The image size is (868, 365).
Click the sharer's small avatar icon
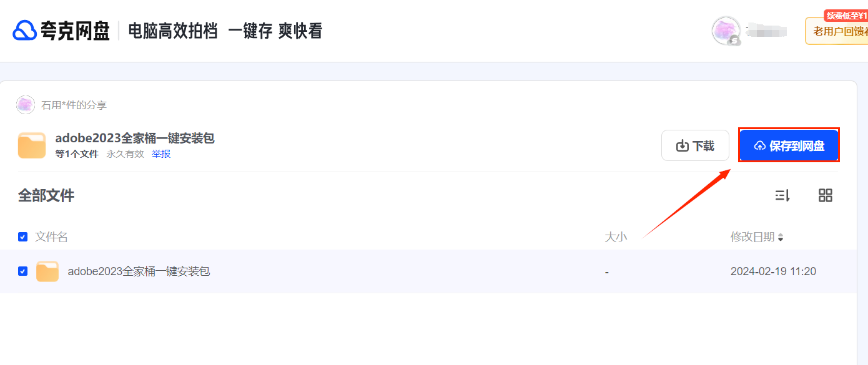coord(25,105)
